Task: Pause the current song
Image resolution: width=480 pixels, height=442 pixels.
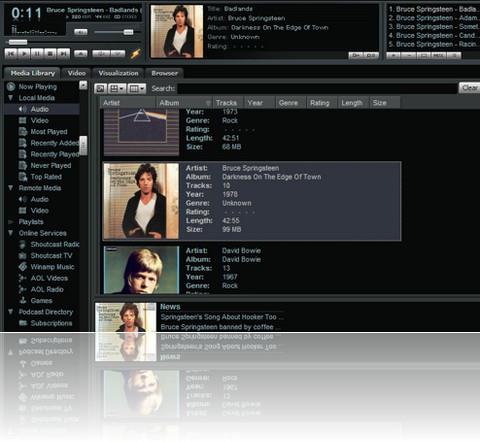Action: [37, 53]
